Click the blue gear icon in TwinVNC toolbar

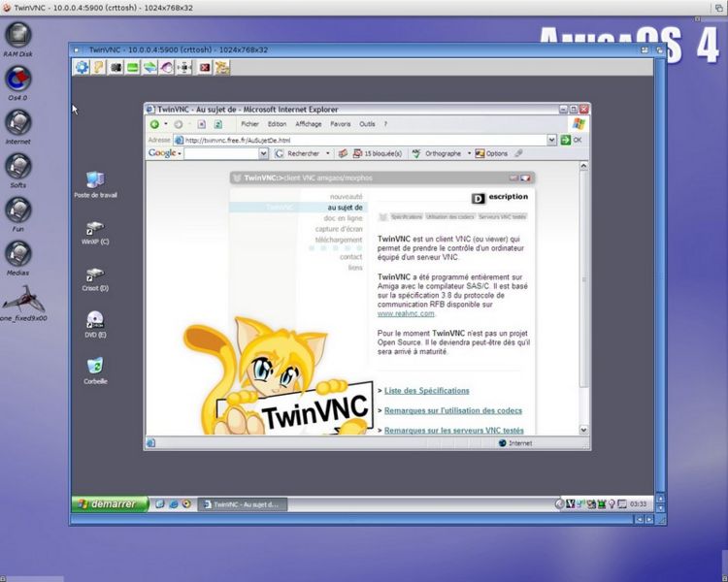82,67
